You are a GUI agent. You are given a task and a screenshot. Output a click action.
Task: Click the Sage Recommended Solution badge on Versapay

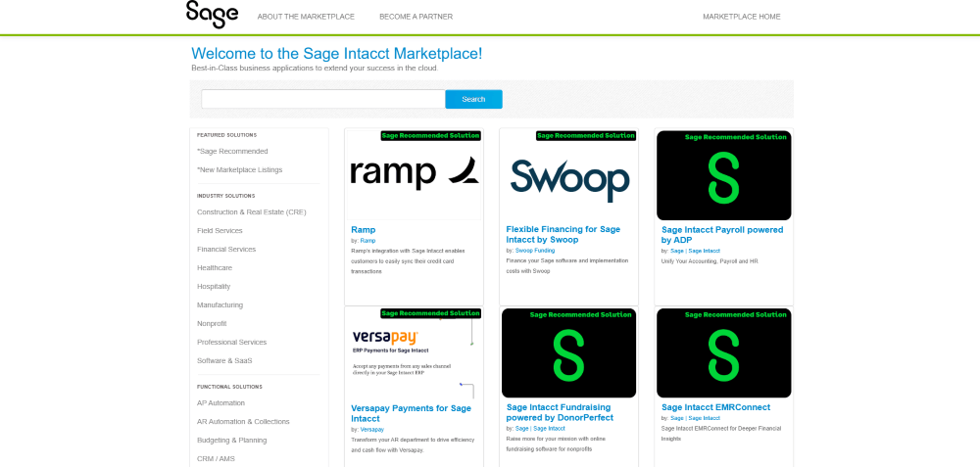[x=430, y=313]
